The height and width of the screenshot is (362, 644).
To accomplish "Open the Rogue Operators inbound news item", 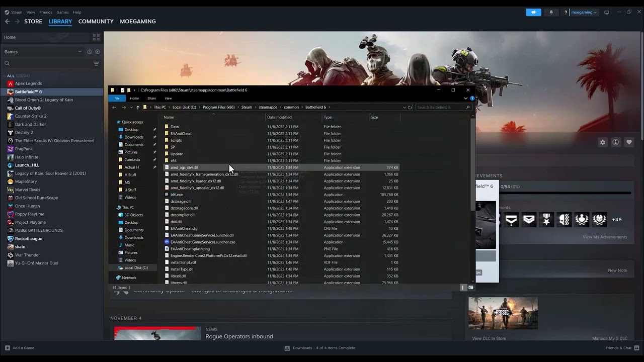I will 239,336.
